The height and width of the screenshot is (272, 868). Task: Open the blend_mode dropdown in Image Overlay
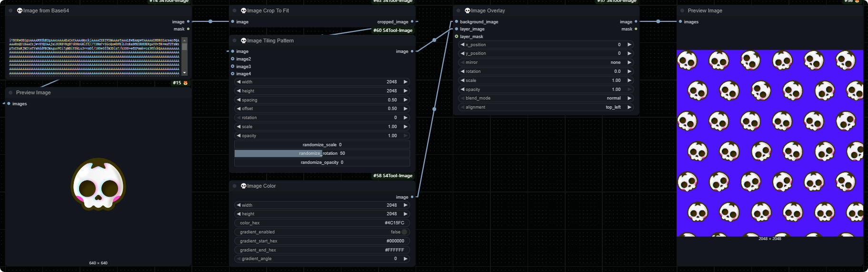click(546, 98)
